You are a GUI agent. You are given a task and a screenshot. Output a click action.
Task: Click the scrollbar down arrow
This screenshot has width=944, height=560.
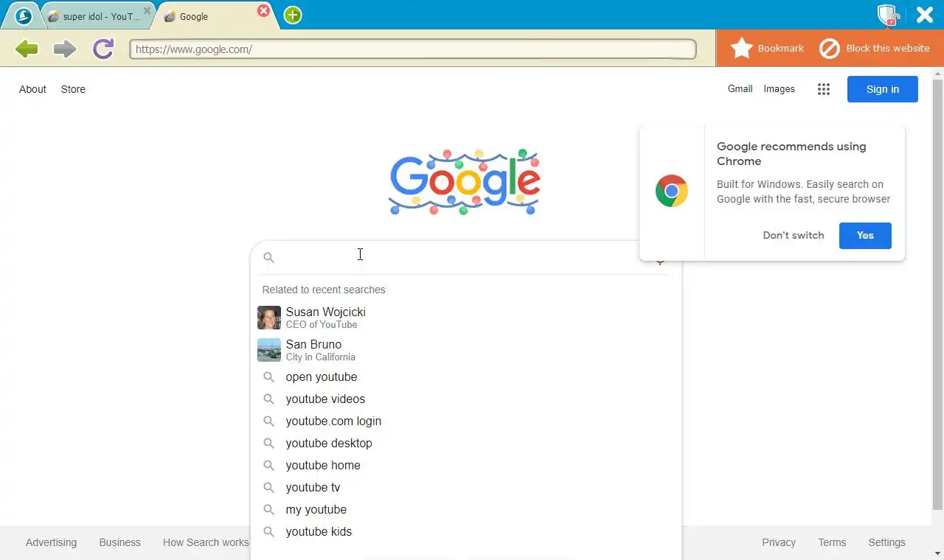tap(938, 553)
